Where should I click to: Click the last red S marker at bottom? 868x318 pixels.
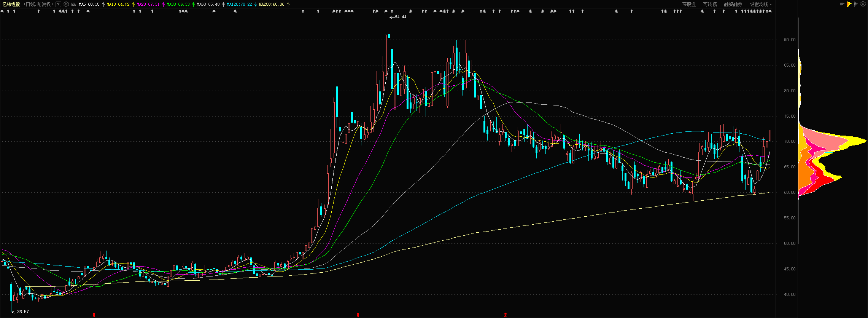point(505,315)
